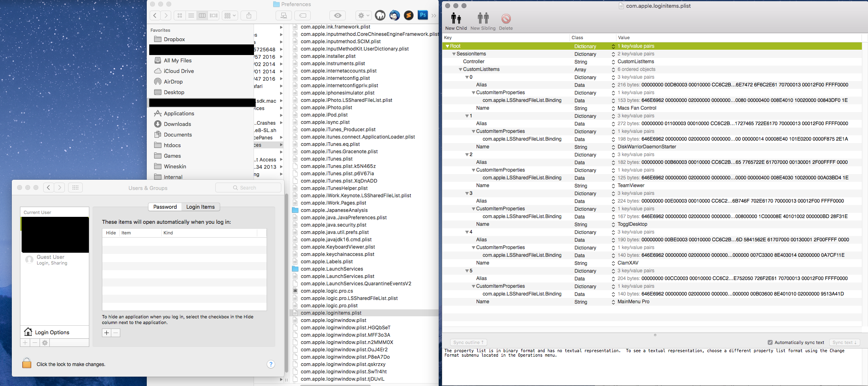Toggle Automatically sync text checkbox
The width and height of the screenshot is (868, 386).
tap(770, 342)
